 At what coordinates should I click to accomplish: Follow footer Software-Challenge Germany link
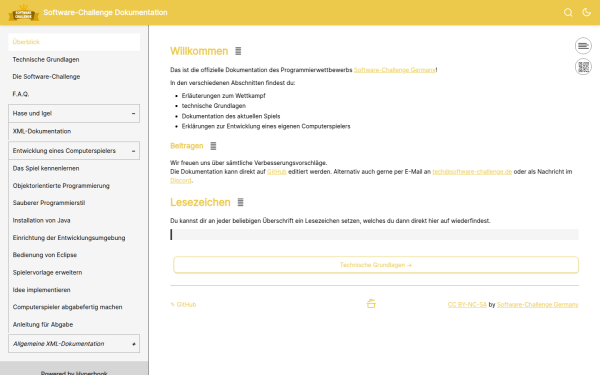coord(538,305)
